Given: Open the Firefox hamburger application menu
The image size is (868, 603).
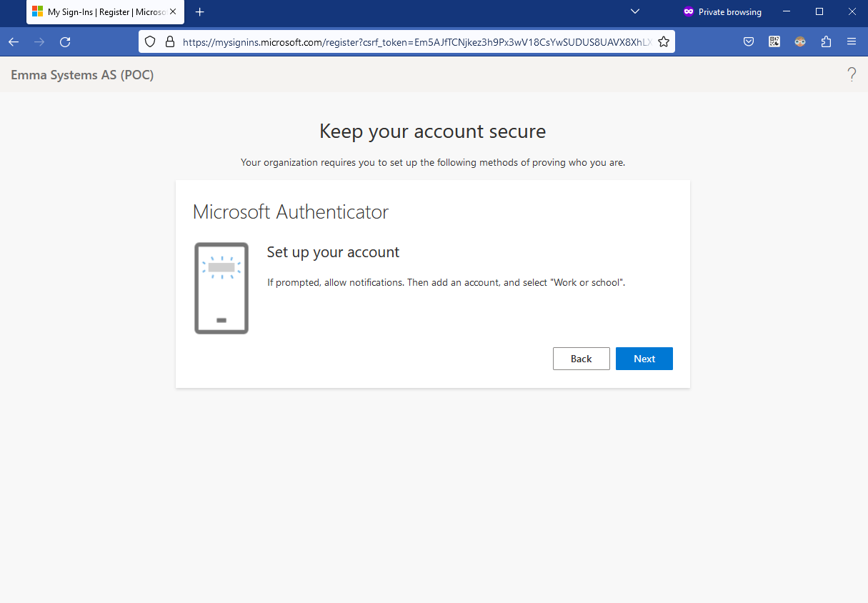Looking at the screenshot, I should (852, 41).
